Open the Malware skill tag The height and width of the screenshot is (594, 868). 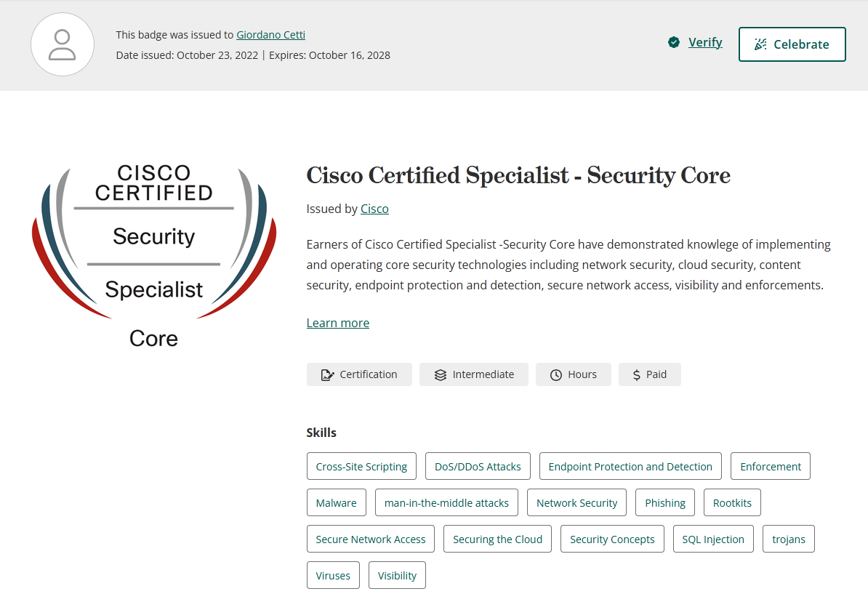336,502
